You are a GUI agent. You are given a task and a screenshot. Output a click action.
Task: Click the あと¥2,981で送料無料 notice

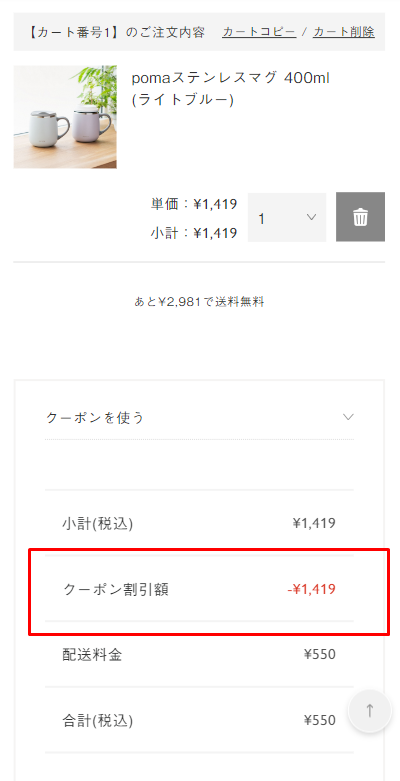[199, 301]
